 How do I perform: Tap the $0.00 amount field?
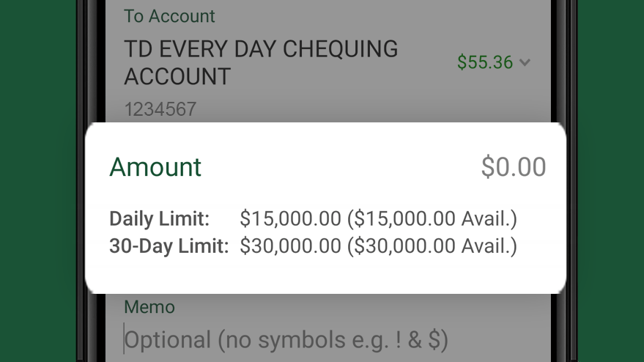pos(514,167)
